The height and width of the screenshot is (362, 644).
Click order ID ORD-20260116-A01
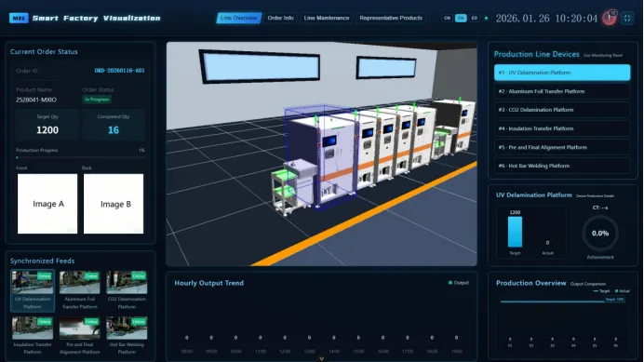point(119,71)
